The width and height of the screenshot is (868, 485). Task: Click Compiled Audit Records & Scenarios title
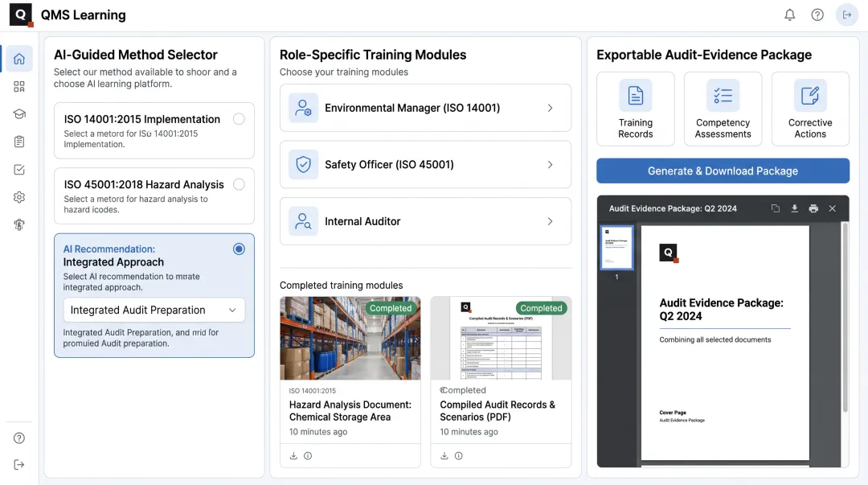pyautogui.click(x=497, y=411)
